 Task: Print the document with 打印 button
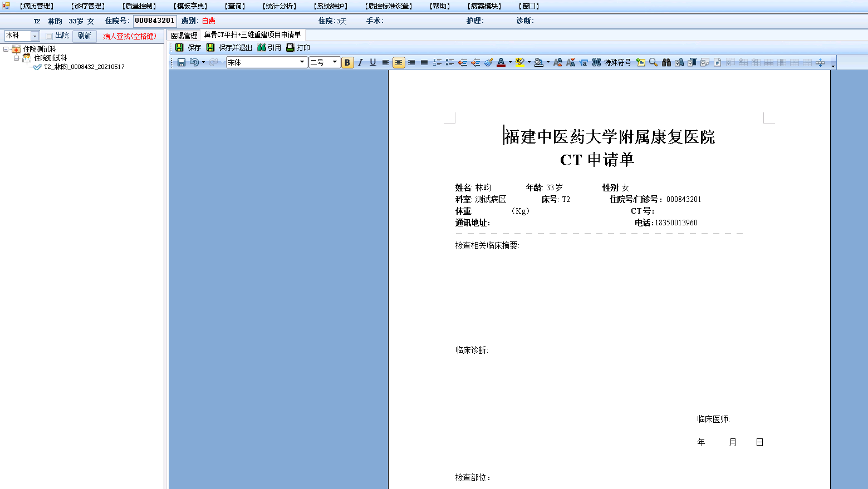click(298, 48)
